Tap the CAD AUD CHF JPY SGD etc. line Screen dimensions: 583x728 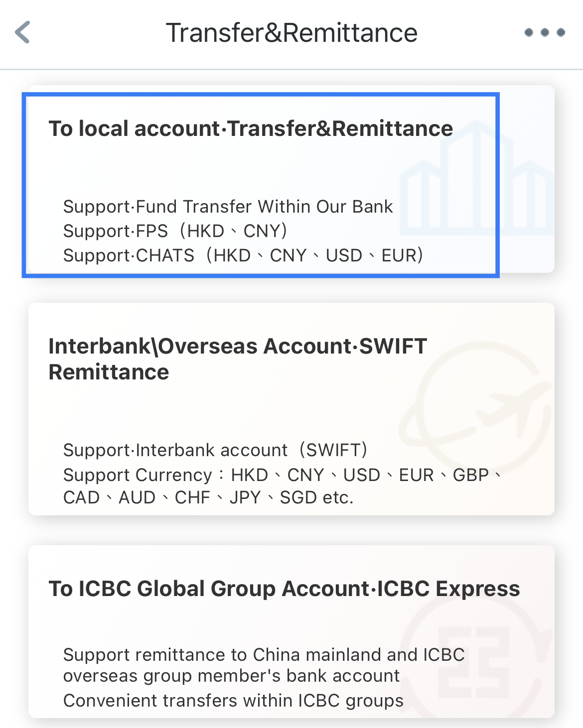coord(208,497)
